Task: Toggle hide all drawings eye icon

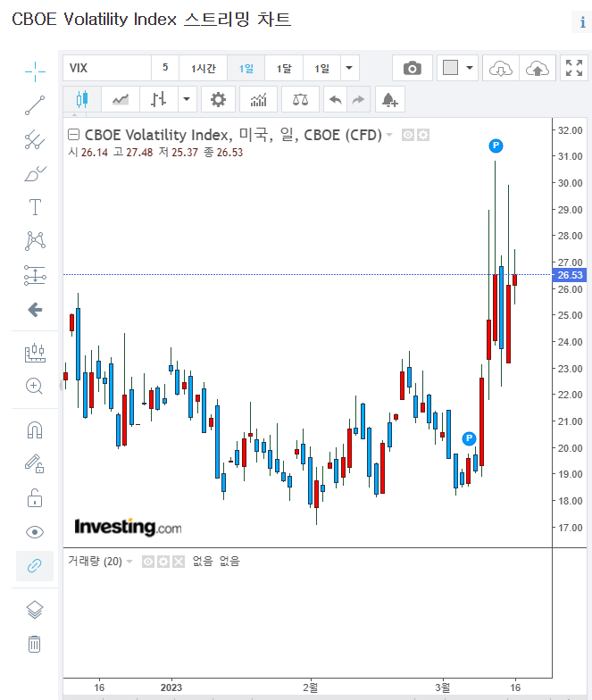Action: [35, 532]
